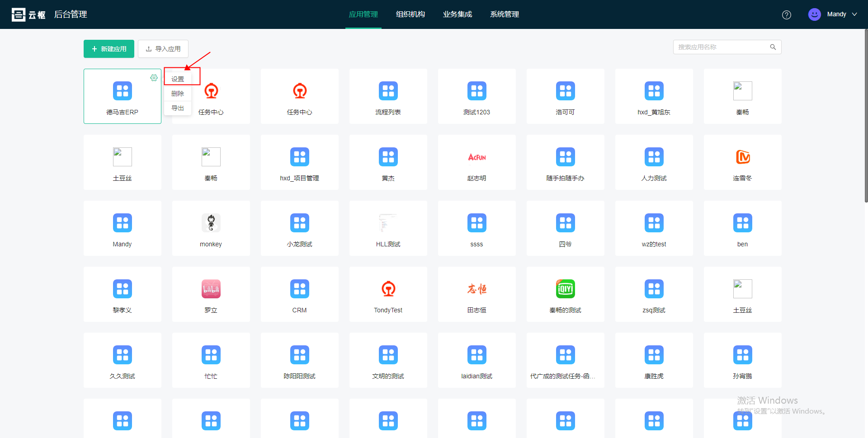Click the page vertical scrollbar
868x438 pixels.
(866, 116)
